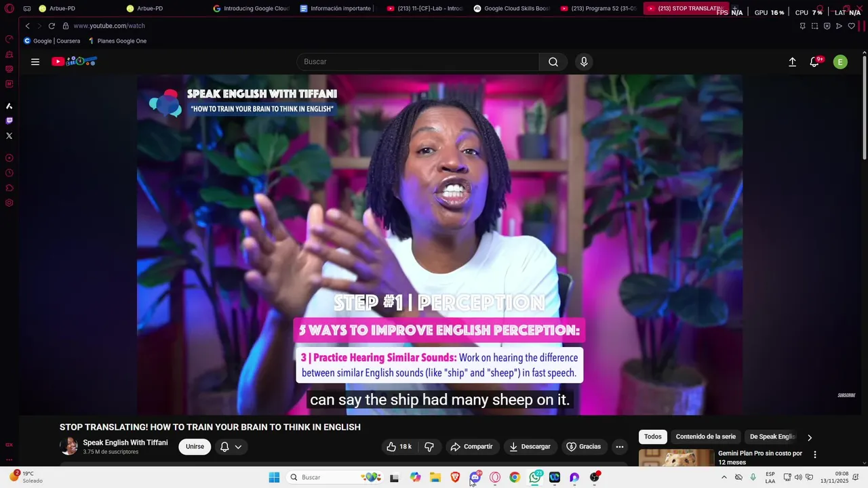
Task: Open the Windows Start button
Action: pyautogui.click(x=274, y=477)
